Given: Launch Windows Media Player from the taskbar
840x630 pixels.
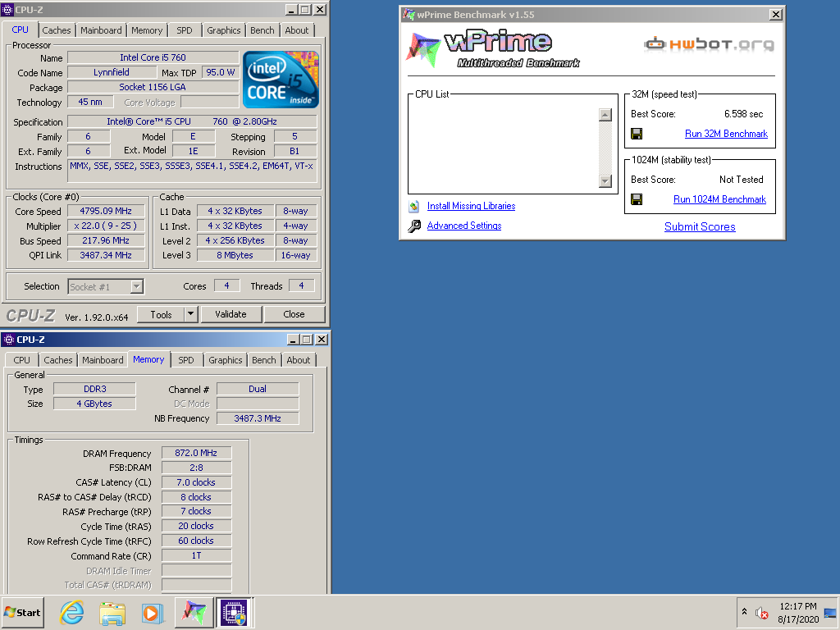Looking at the screenshot, I should point(152,612).
